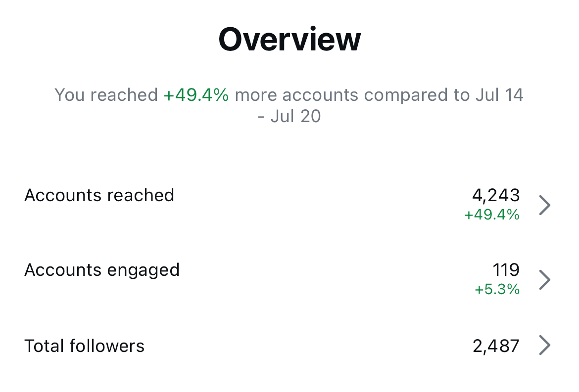Click the Overview heading
The image size is (579, 392).
point(289,40)
